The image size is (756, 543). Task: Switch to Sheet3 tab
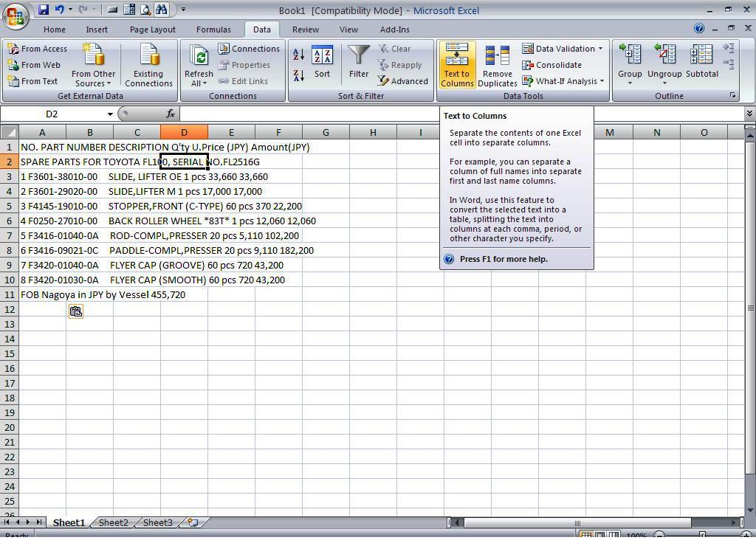coord(158,523)
